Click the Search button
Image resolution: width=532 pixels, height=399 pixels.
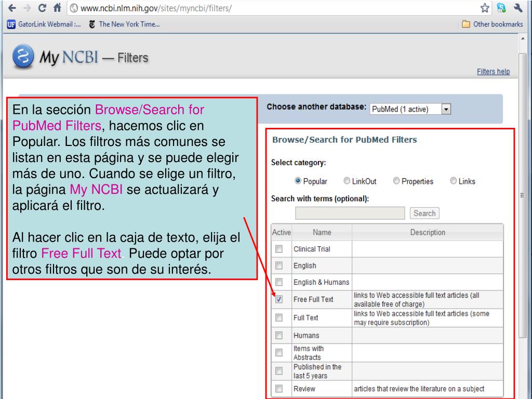(x=424, y=213)
